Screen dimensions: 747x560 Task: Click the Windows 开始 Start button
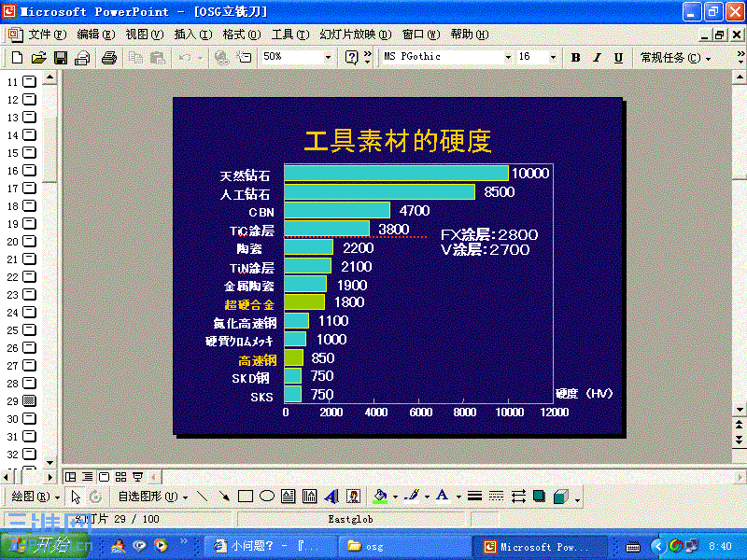(x=46, y=545)
